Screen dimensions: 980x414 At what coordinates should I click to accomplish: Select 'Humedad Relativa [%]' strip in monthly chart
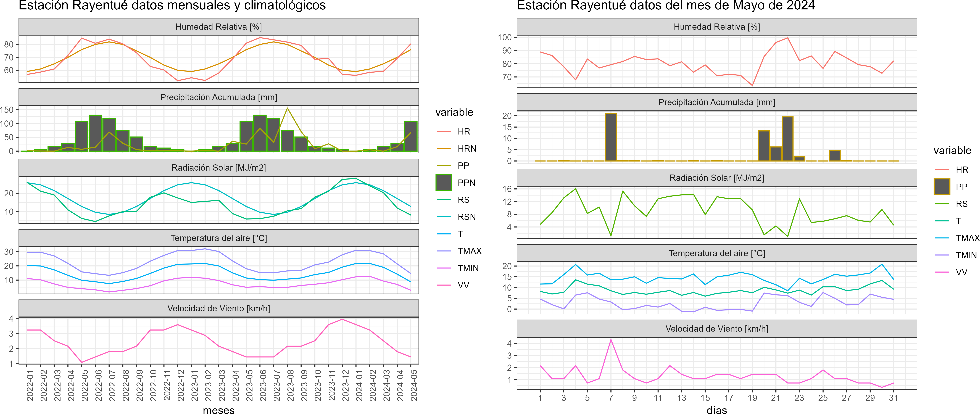tap(219, 27)
